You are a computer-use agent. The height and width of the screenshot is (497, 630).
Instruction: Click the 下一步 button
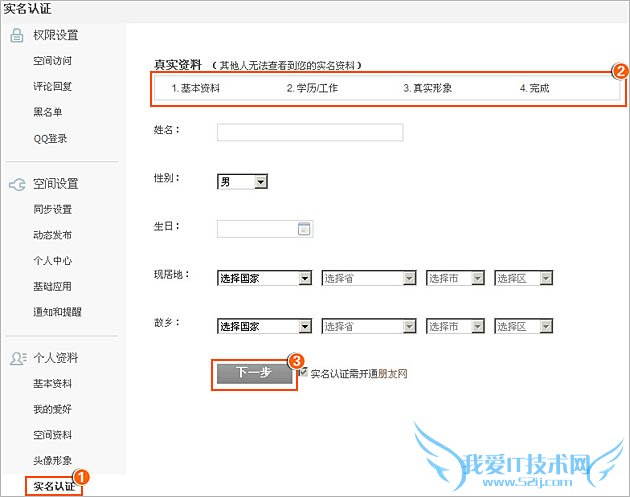(254, 374)
